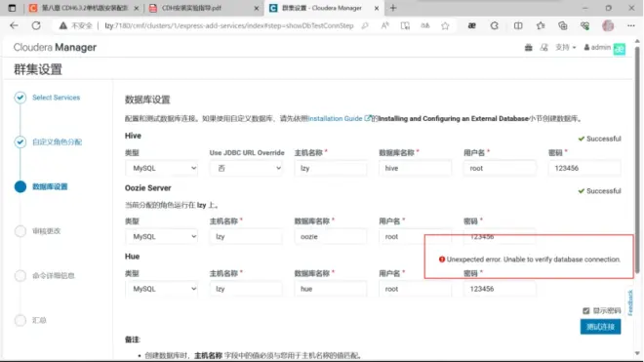Click Hue 密码 field containing 123456

[x=500, y=289]
